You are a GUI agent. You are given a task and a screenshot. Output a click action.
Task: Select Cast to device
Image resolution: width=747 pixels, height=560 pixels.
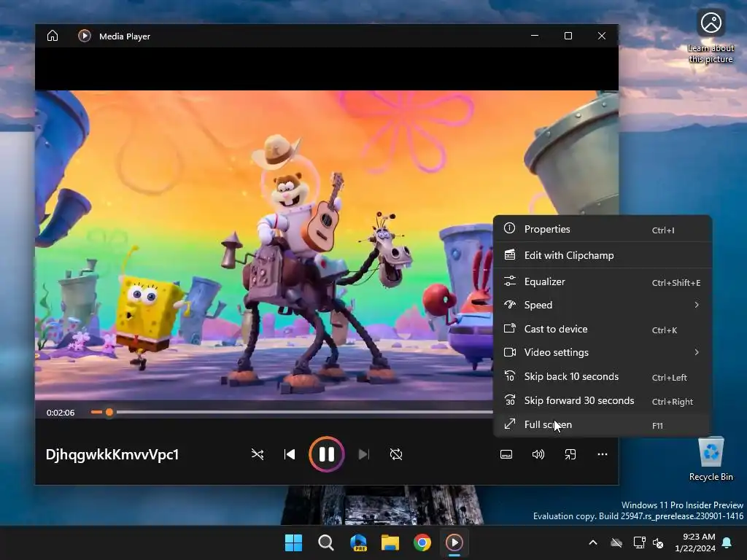pos(603,329)
